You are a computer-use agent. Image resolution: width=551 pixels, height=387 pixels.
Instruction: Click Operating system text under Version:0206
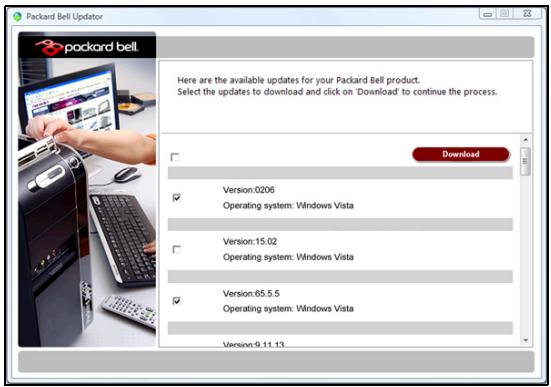pyautogui.click(x=288, y=205)
